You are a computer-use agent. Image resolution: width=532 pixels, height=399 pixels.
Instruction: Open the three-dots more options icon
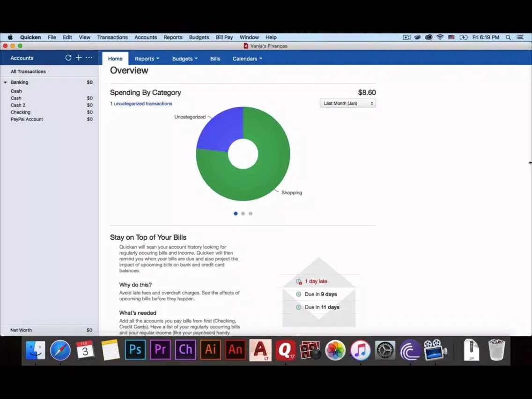(89, 58)
